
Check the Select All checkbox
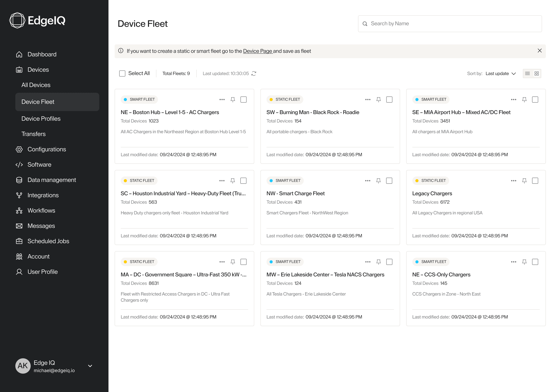tap(122, 73)
